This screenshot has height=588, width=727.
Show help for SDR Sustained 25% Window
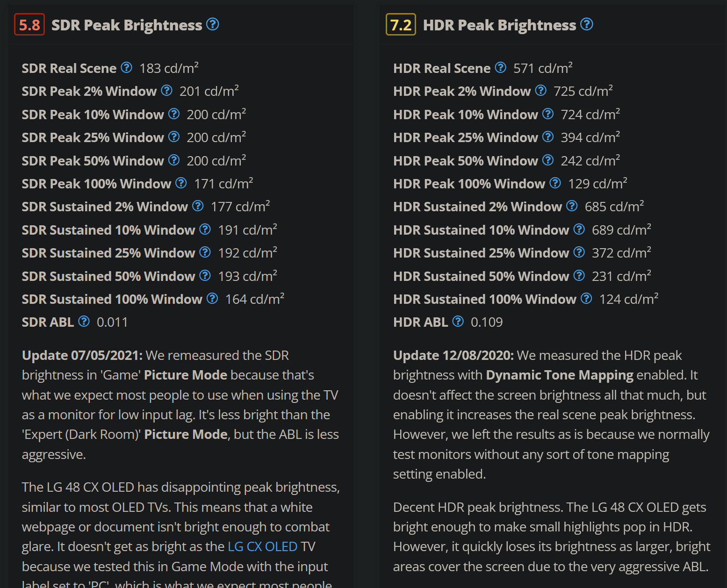pos(205,252)
